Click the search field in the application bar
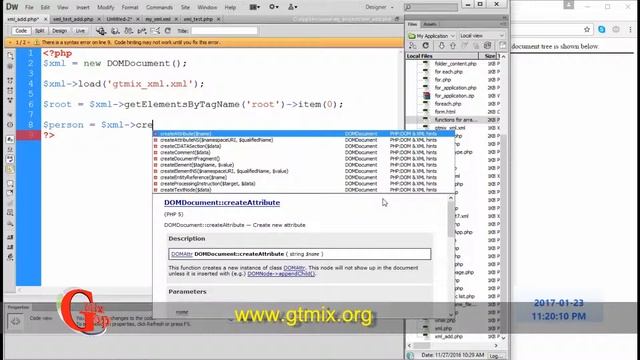The image size is (640, 360). (x=431, y=7)
